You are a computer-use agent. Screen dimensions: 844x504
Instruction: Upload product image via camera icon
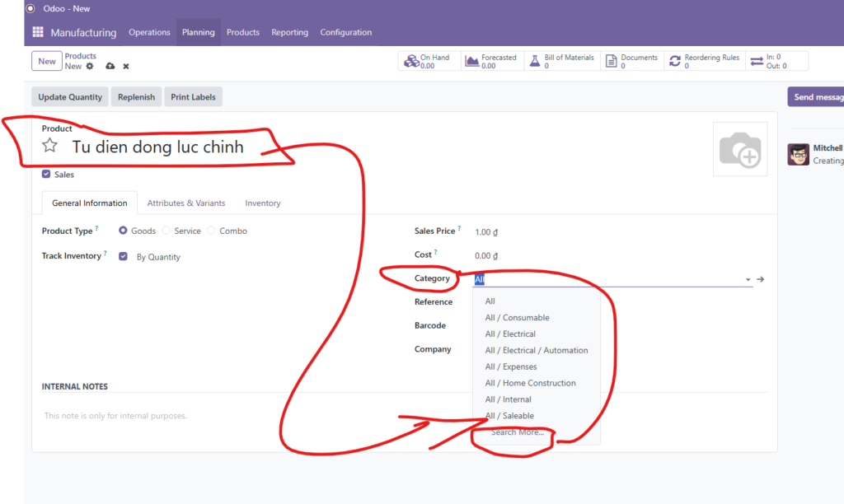(739, 150)
